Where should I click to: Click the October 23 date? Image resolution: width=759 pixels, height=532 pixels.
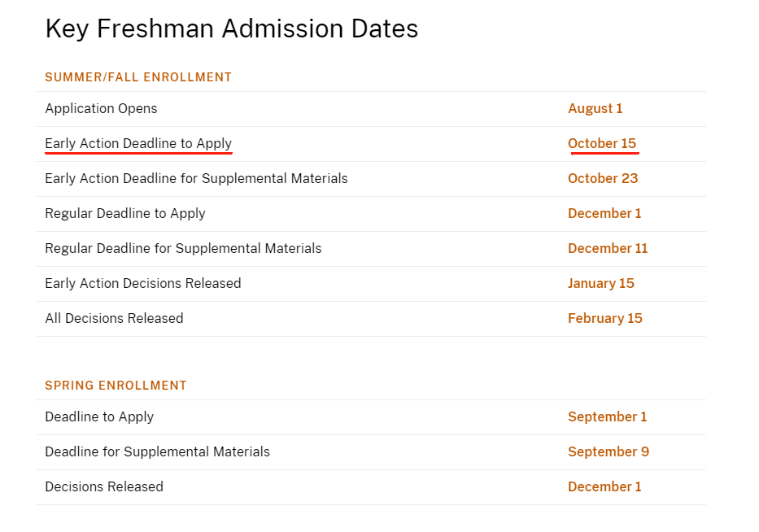tap(603, 179)
